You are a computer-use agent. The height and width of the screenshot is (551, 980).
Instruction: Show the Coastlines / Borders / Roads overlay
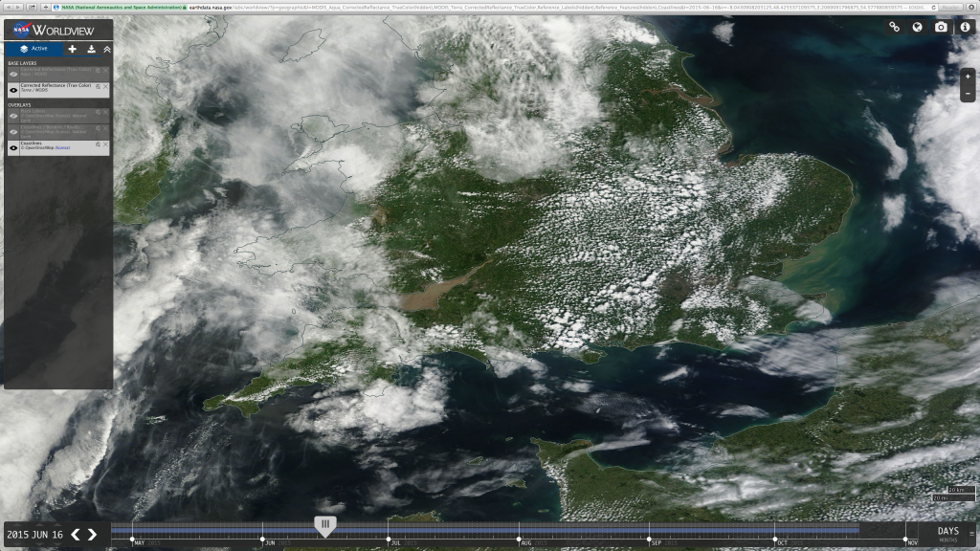[13, 132]
